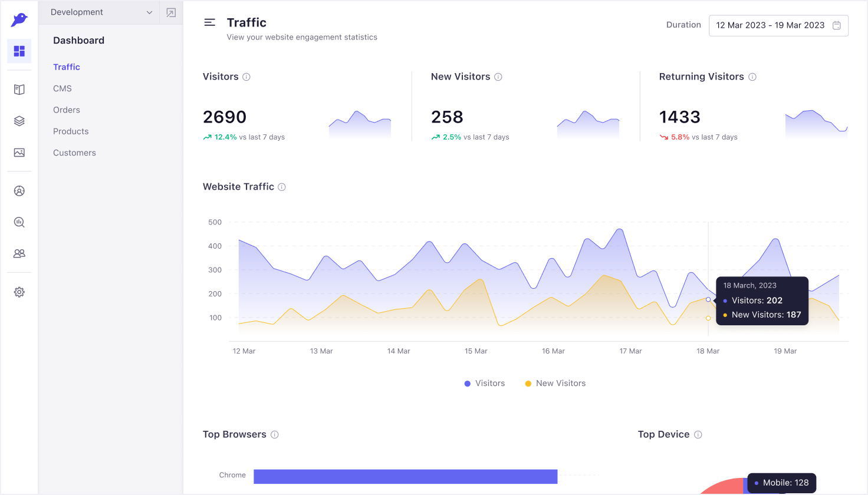Open the team members icon
The width and height of the screenshot is (868, 495).
(19, 253)
